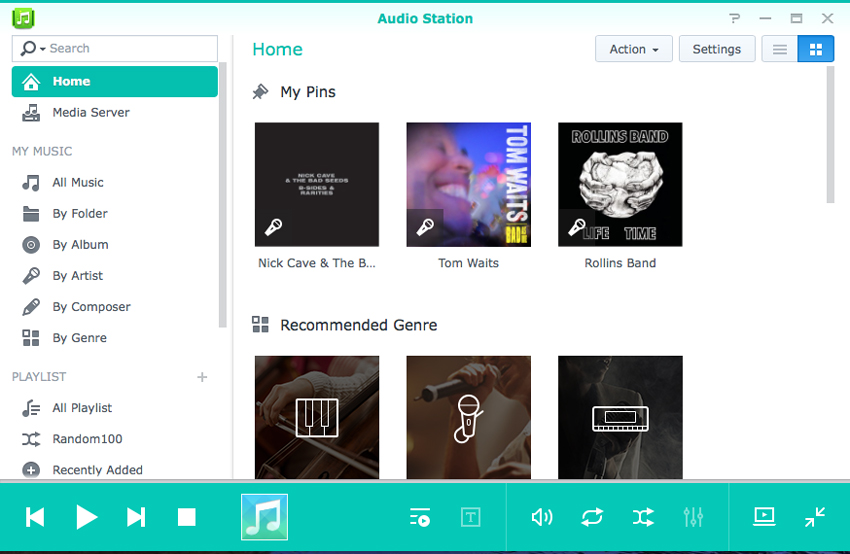Open the search filter dropdown arrow
This screenshot has height=554, width=850.
click(x=43, y=49)
